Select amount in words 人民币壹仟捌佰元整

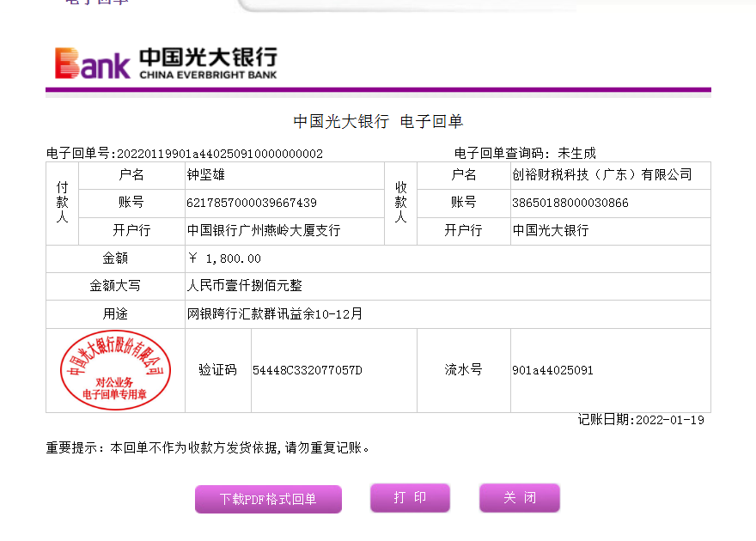tap(245, 286)
